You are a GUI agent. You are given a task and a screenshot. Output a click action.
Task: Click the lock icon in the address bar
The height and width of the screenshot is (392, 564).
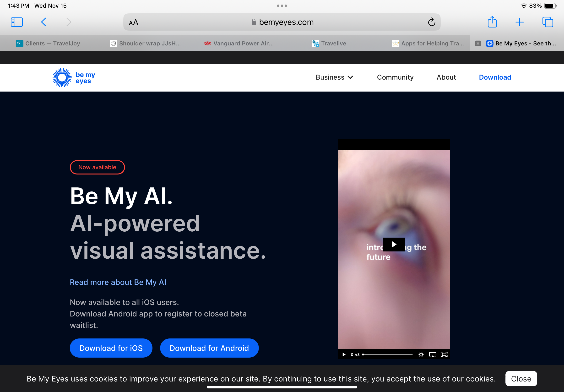coord(254,22)
